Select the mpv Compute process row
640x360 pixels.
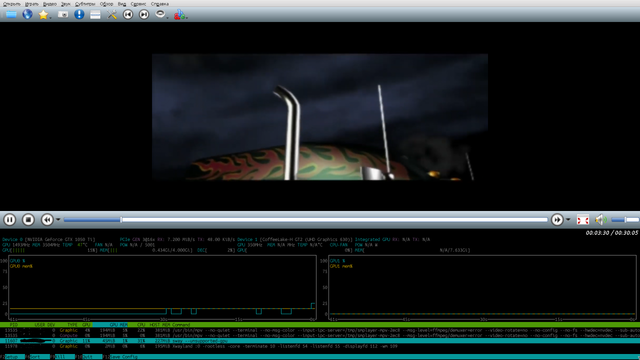(320, 336)
